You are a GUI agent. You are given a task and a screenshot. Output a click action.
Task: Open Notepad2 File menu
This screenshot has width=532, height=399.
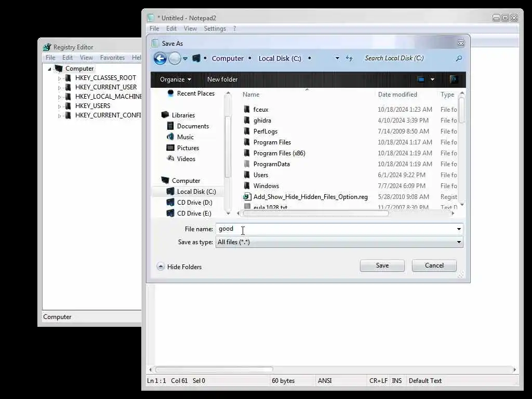(154, 29)
